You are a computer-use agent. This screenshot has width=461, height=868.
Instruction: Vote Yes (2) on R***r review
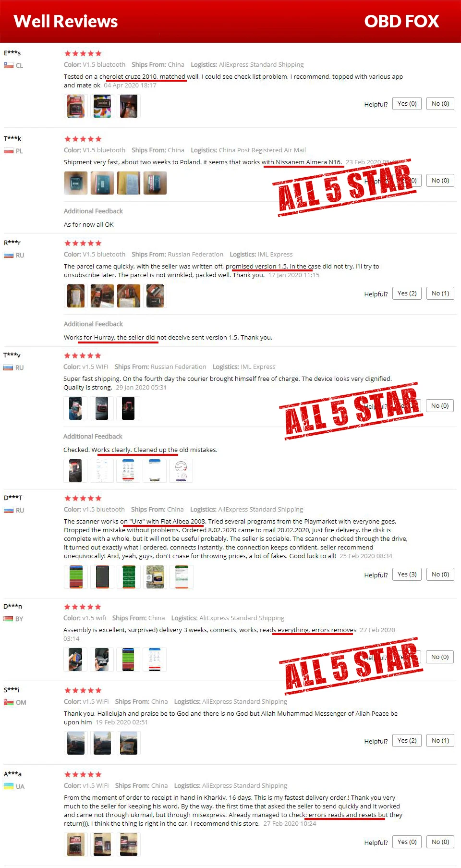(407, 293)
